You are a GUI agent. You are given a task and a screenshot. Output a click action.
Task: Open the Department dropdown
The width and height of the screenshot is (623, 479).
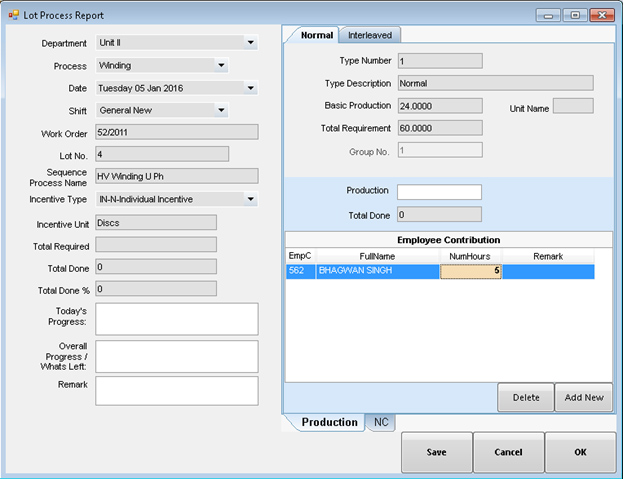click(x=250, y=43)
